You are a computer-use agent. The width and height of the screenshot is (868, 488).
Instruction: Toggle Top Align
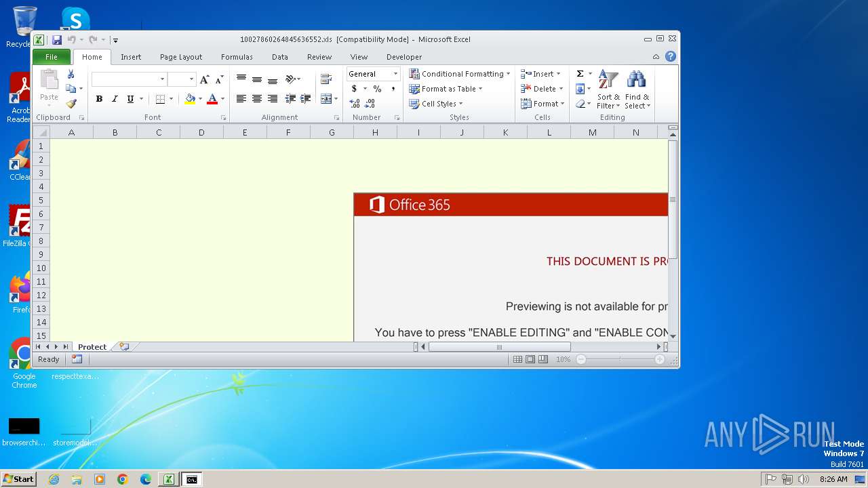click(241, 79)
